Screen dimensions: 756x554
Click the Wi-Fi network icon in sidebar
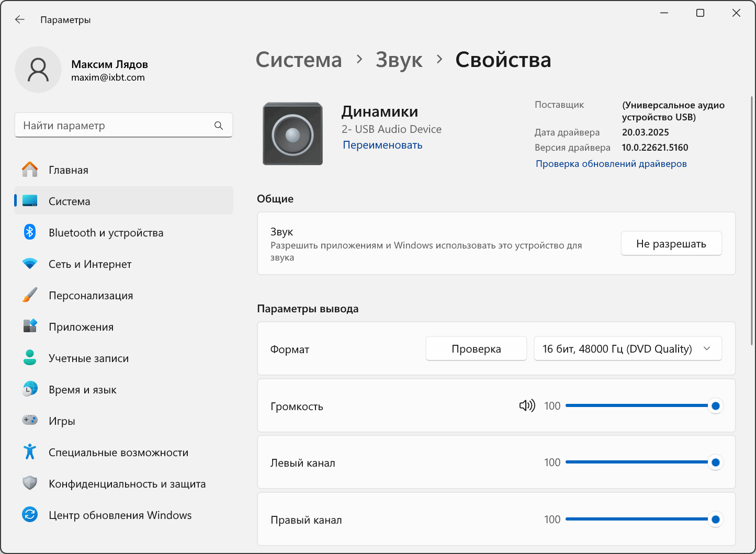point(30,264)
